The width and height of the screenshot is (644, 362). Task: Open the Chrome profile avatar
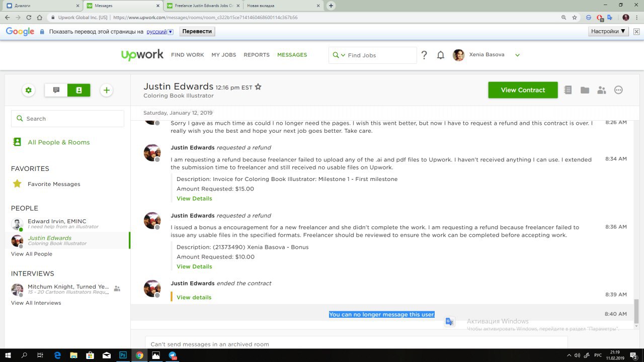(626, 17)
